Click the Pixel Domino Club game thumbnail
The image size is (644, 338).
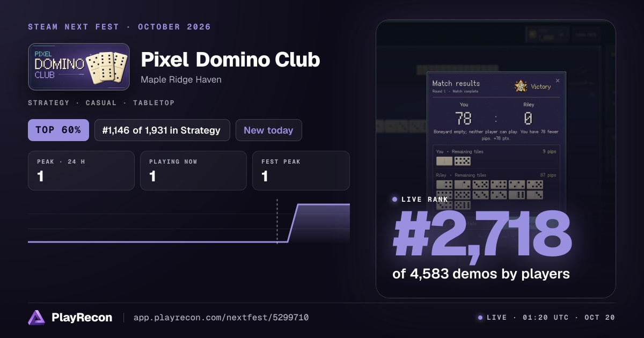pos(79,67)
